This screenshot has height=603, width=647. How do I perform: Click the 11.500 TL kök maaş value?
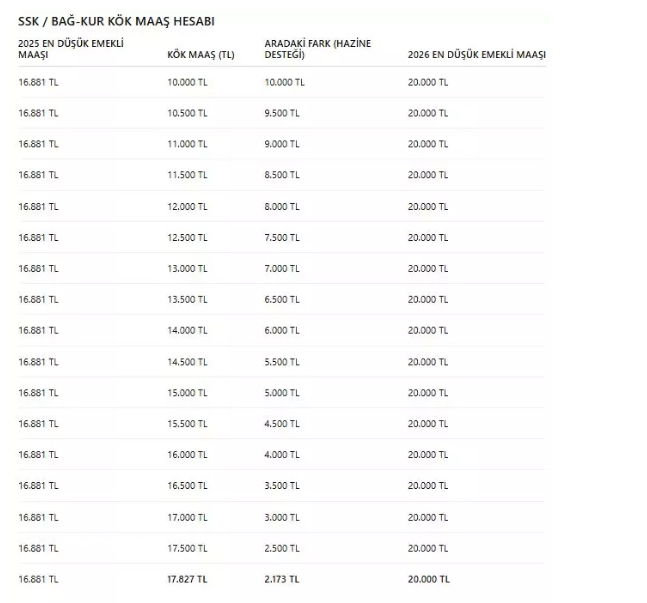[187, 175]
